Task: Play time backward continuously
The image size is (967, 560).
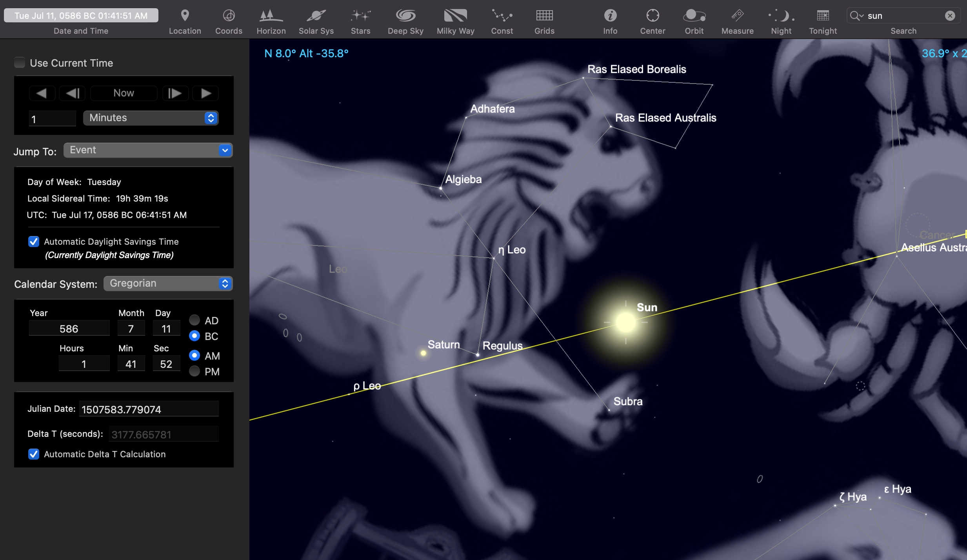Action: click(x=42, y=93)
